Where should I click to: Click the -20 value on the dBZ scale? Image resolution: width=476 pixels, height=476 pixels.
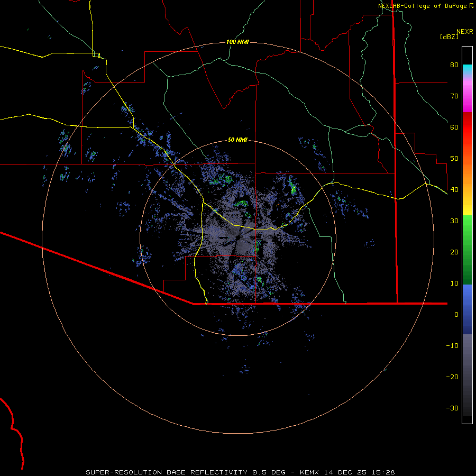[452, 377]
